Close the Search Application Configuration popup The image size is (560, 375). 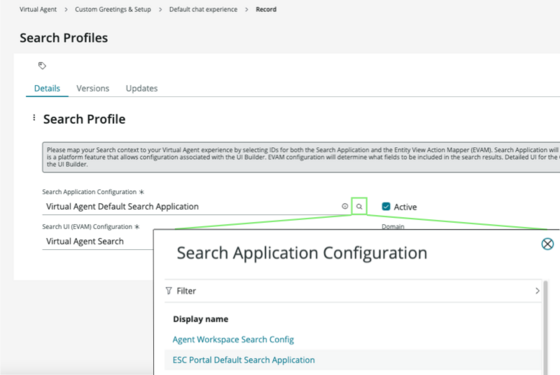(547, 244)
